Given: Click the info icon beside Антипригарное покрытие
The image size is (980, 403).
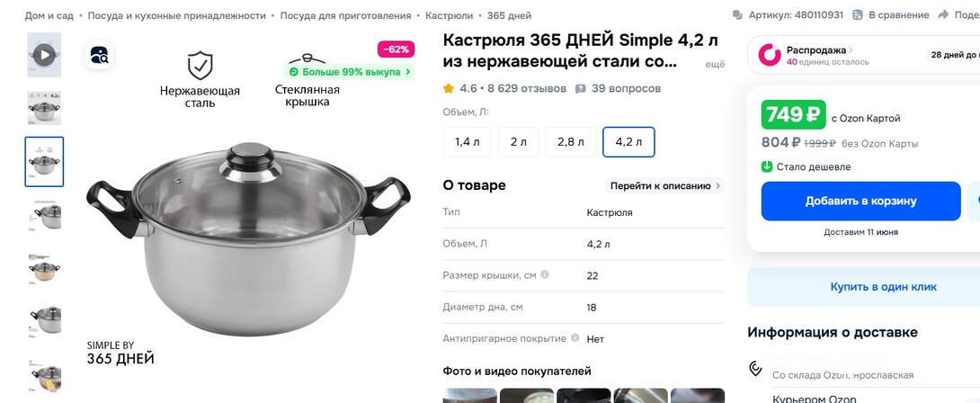Looking at the screenshot, I should (x=575, y=338).
